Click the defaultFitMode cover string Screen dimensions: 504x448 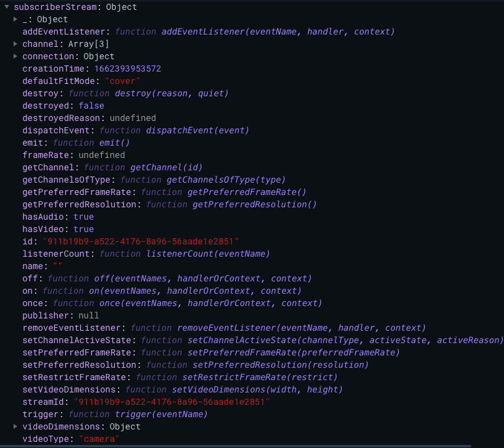click(122, 81)
